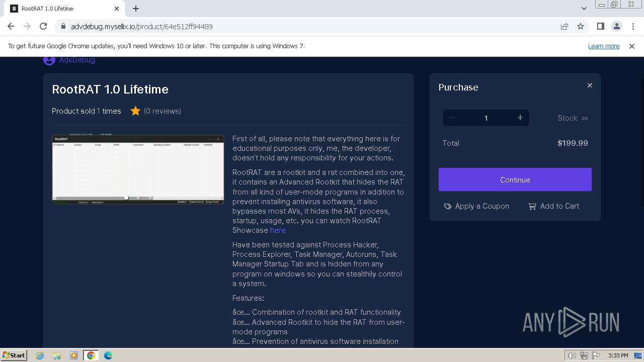Click the Continue purchase button
The width and height of the screenshot is (644, 362).
[515, 179]
